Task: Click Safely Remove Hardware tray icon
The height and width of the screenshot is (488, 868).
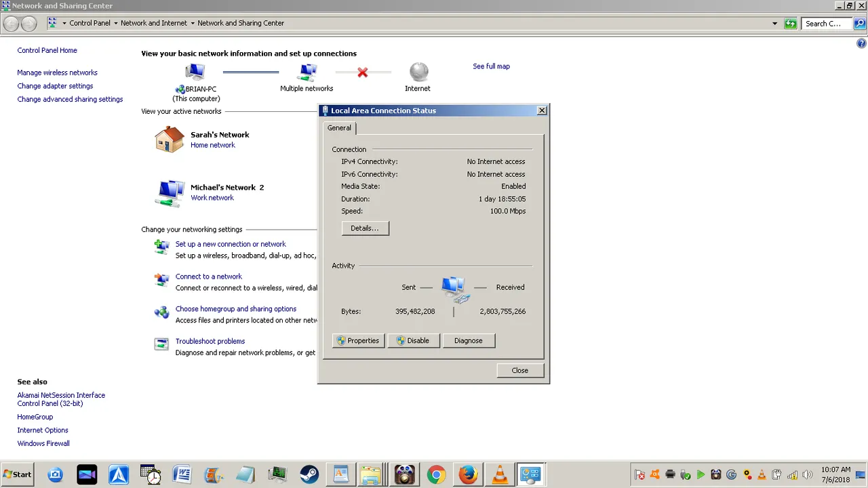Action: (x=686, y=474)
